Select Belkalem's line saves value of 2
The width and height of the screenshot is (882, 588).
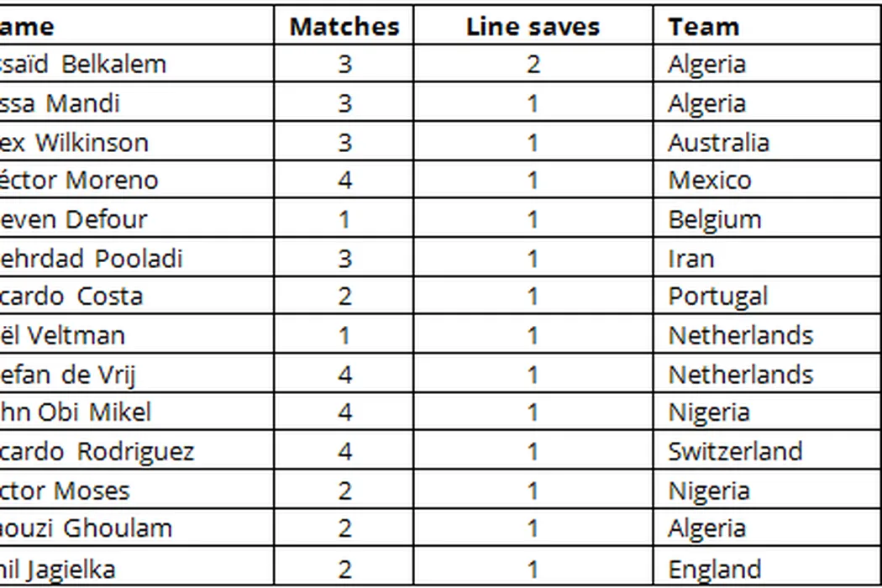[x=533, y=64]
